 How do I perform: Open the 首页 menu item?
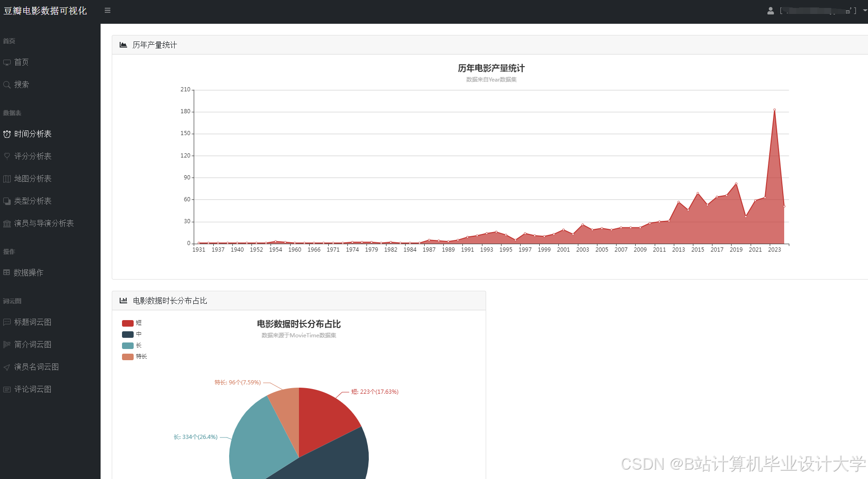[21, 62]
